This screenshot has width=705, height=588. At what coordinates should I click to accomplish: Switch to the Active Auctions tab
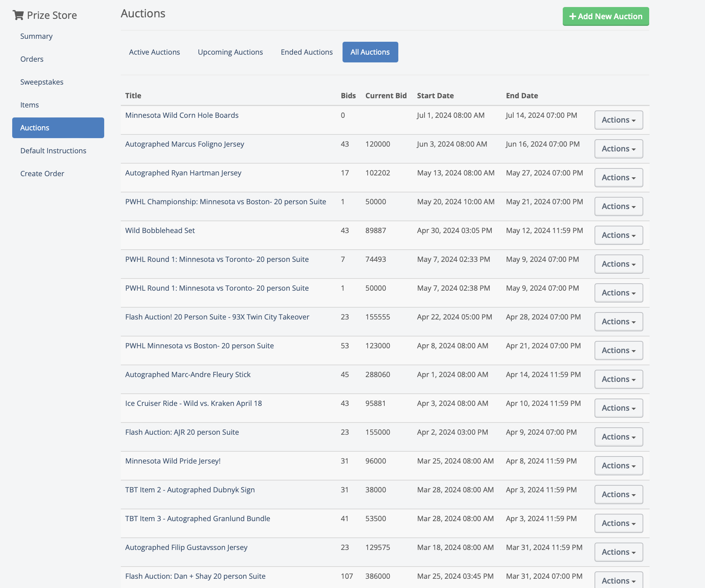154,52
